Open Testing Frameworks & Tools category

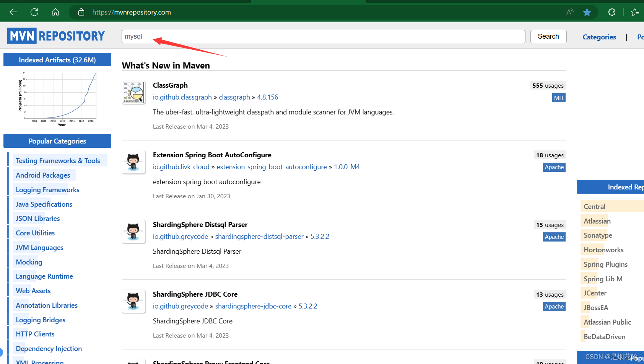58,161
